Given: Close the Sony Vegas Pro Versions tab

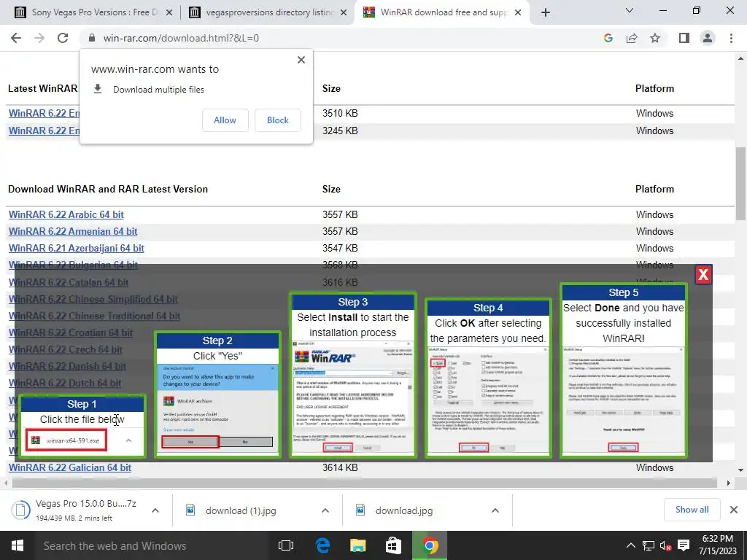Looking at the screenshot, I should point(169,12).
